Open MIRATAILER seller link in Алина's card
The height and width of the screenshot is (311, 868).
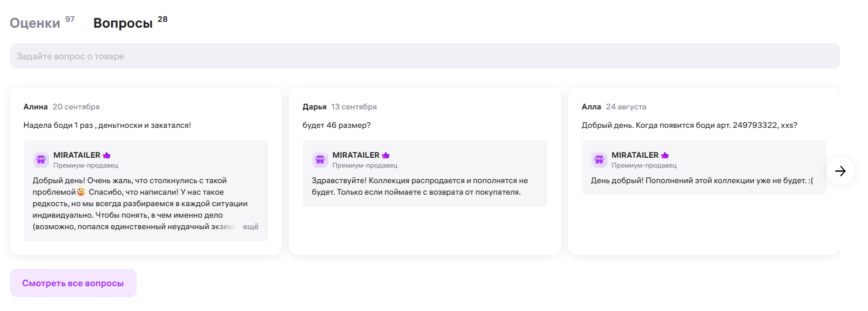(x=77, y=155)
